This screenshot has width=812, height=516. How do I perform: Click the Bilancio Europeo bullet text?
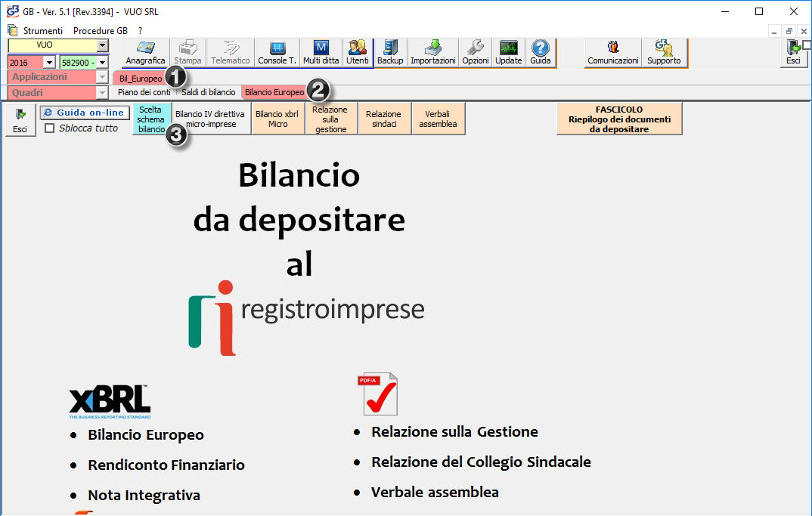146,434
